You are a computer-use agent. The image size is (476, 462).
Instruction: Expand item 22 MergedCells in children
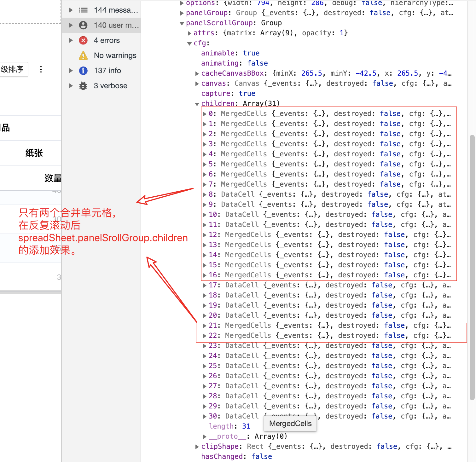[x=205, y=335]
